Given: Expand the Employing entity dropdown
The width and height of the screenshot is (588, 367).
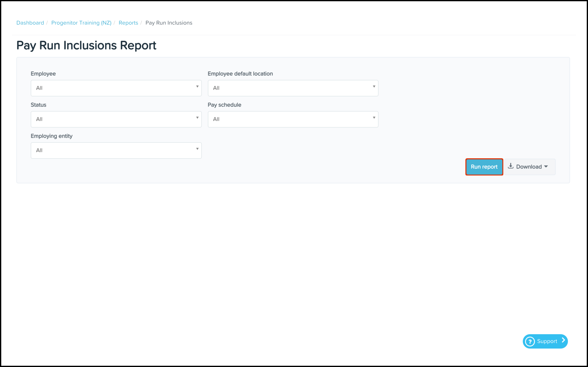Looking at the screenshot, I should click(116, 150).
